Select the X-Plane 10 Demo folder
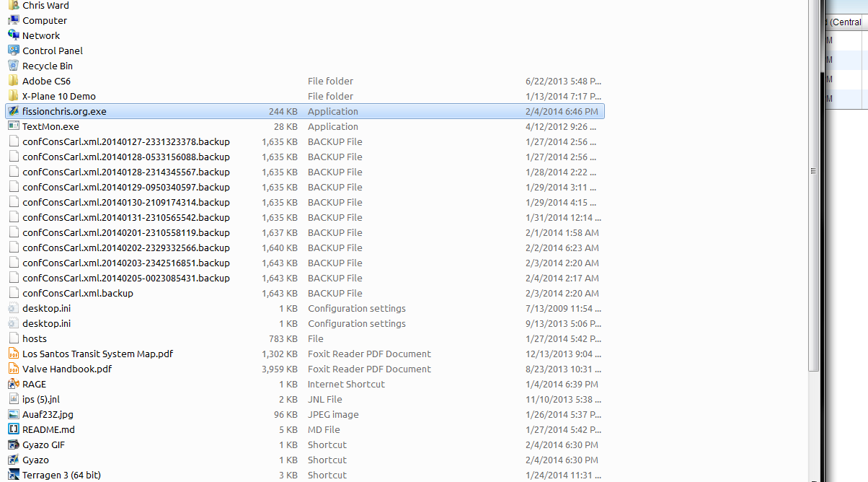Viewport: 868px width, 482px height. (x=58, y=96)
